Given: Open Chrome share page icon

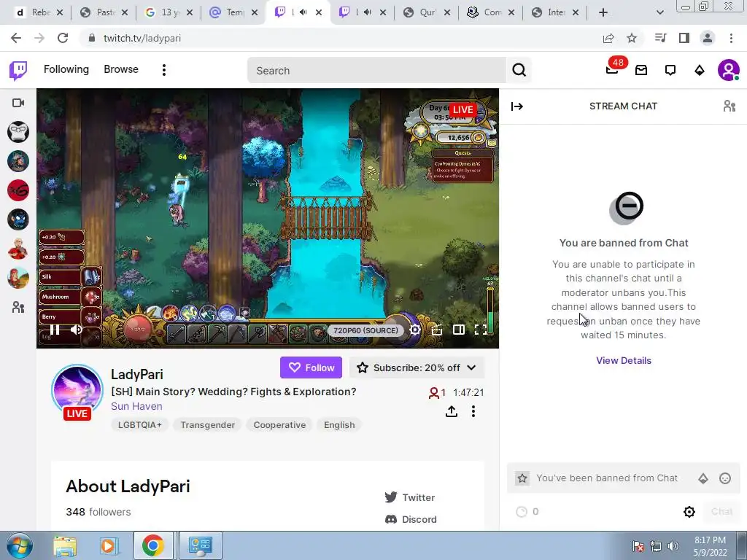Looking at the screenshot, I should click(x=608, y=38).
